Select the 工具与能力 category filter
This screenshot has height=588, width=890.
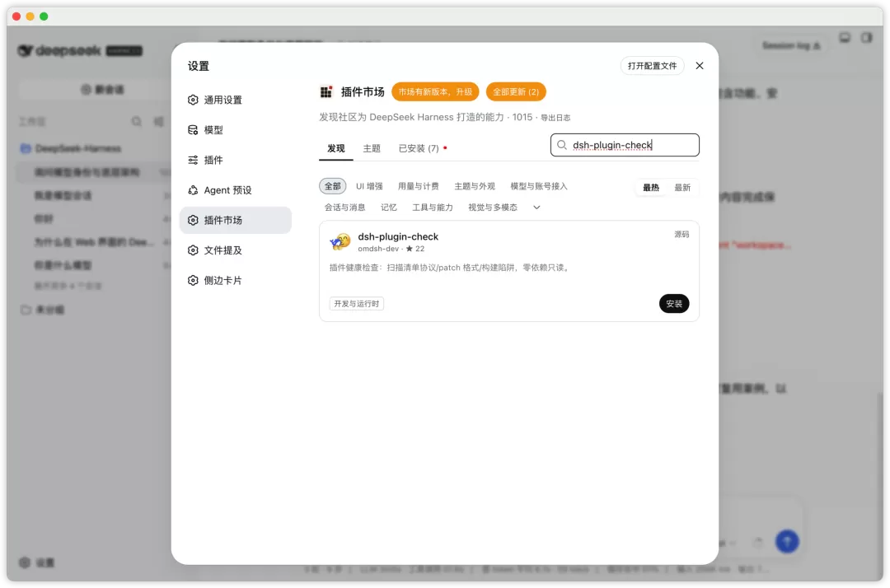click(433, 208)
